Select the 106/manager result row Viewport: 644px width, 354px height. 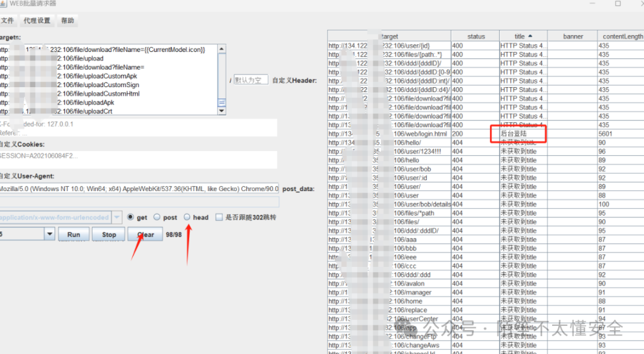click(485, 293)
